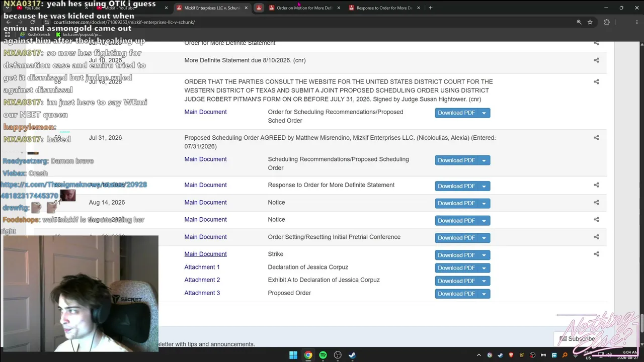Switch to Order on Motion for More Definite tab
Screen dimensions: 644x362
tap(305, 8)
